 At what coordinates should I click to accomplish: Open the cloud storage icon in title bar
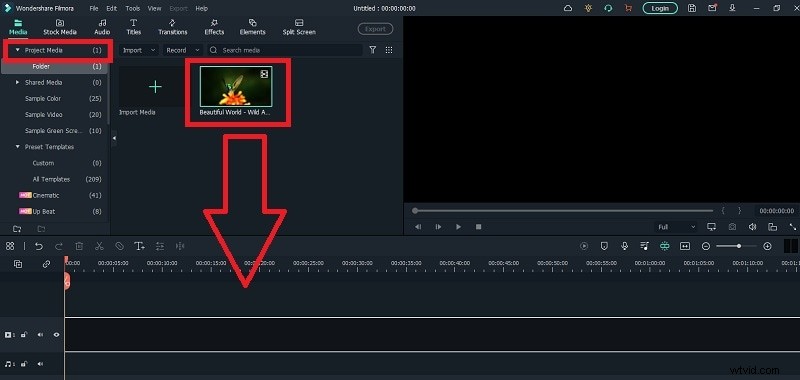point(568,8)
